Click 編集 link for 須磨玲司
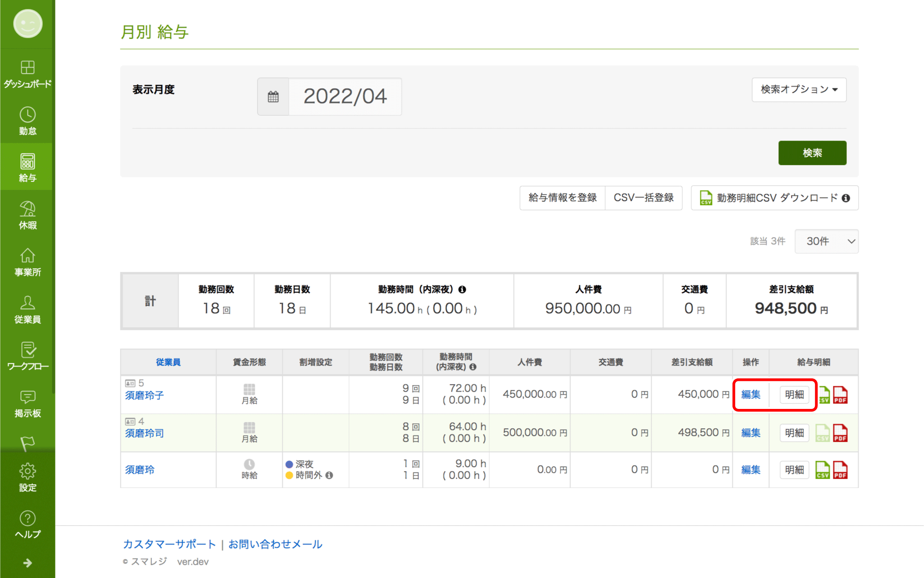 coord(751,433)
